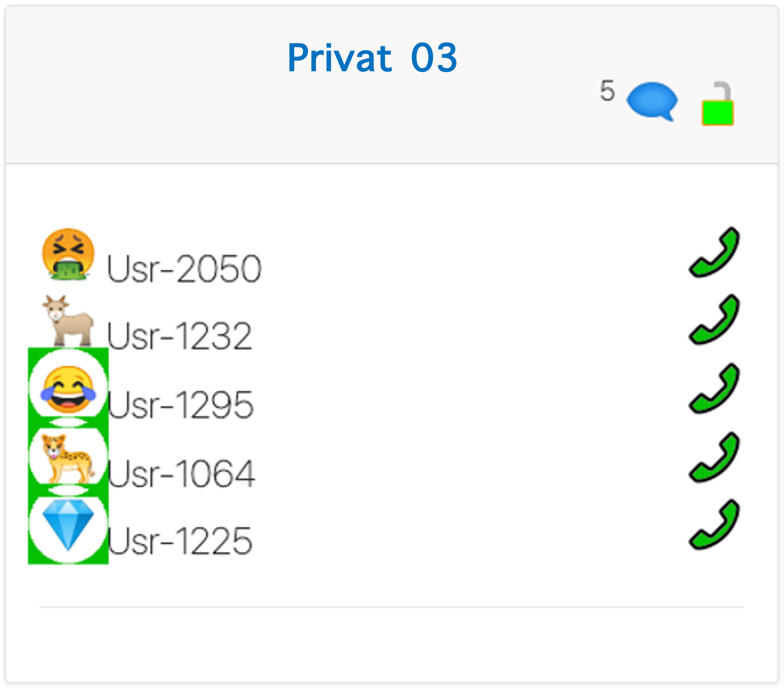Call Usr-1225 with the green phone icon
Image resolution: width=784 pixels, height=689 pixels.
click(714, 524)
